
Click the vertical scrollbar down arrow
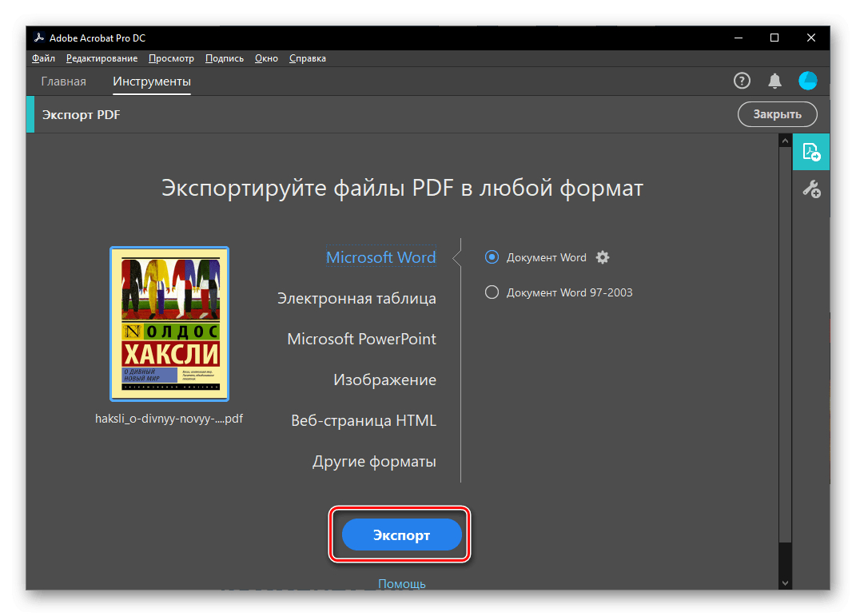(x=785, y=582)
